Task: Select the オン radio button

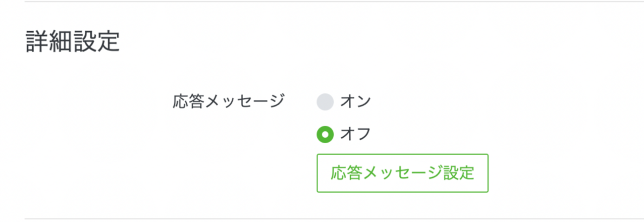Action: click(x=325, y=102)
